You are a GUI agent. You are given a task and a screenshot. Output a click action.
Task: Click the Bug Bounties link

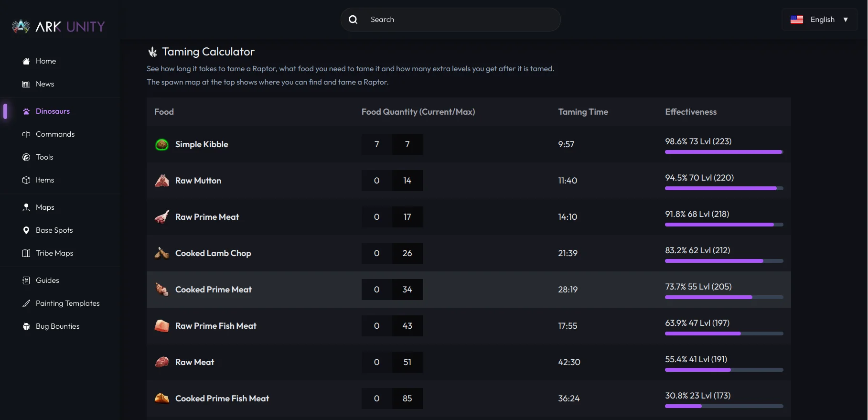pyautogui.click(x=57, y=326)
